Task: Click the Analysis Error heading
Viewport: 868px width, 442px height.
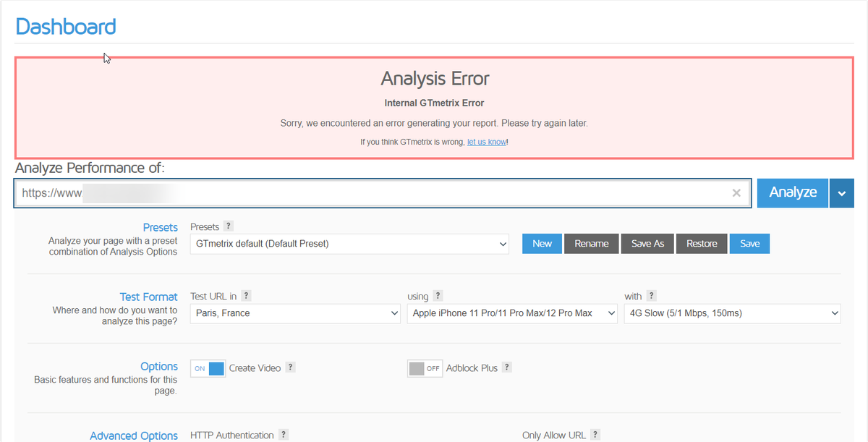Action: pos(435,78)
